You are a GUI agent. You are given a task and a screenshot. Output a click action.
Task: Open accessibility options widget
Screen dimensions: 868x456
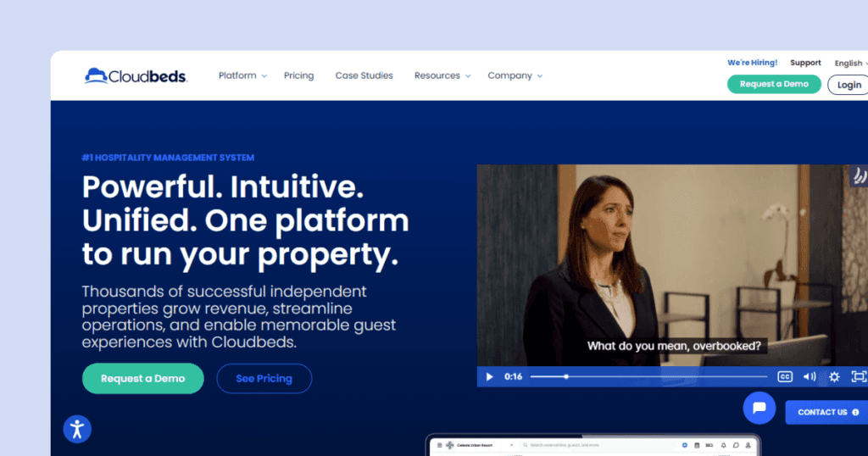pos(77,429)
